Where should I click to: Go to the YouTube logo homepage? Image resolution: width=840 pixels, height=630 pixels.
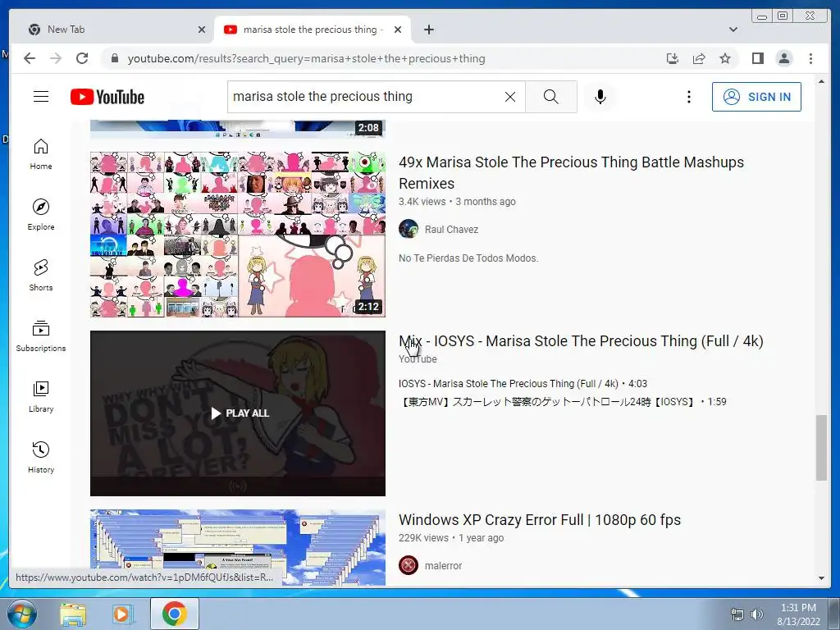click(107, 97)
